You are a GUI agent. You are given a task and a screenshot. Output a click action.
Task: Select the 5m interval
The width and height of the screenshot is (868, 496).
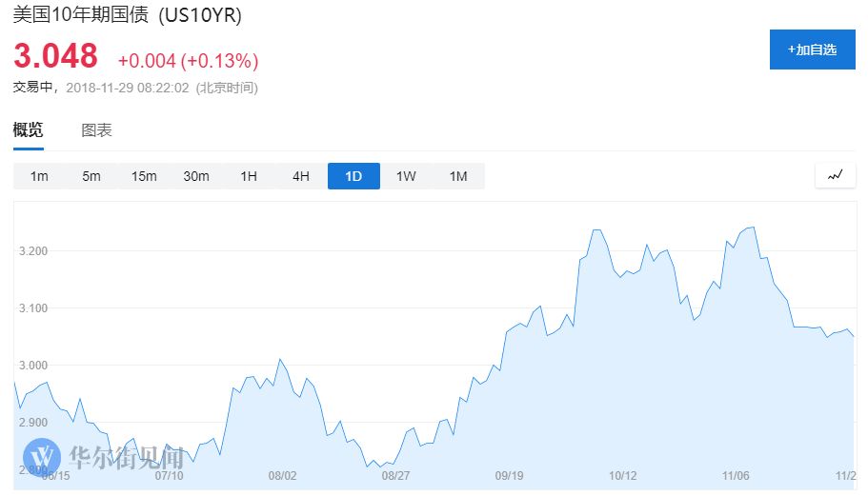click(91, 176)
